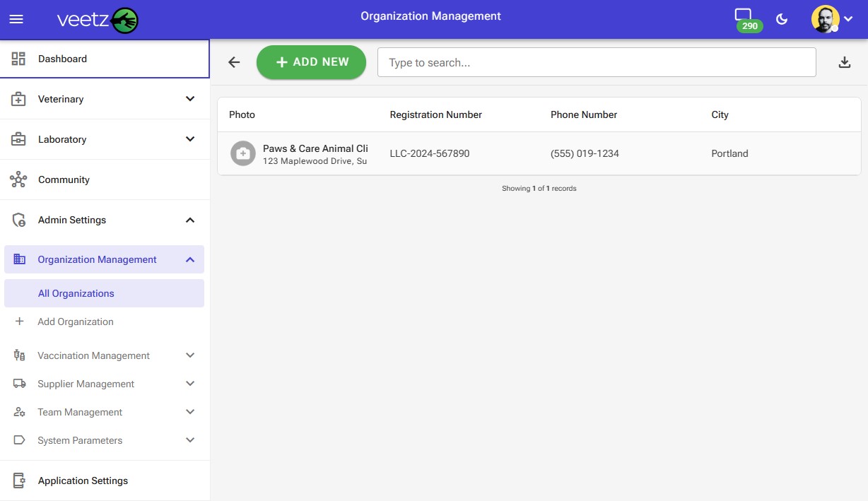This screenshot has height=501, width=868.
Task: Click the Type to search input field
Action: tap(597, 62)
